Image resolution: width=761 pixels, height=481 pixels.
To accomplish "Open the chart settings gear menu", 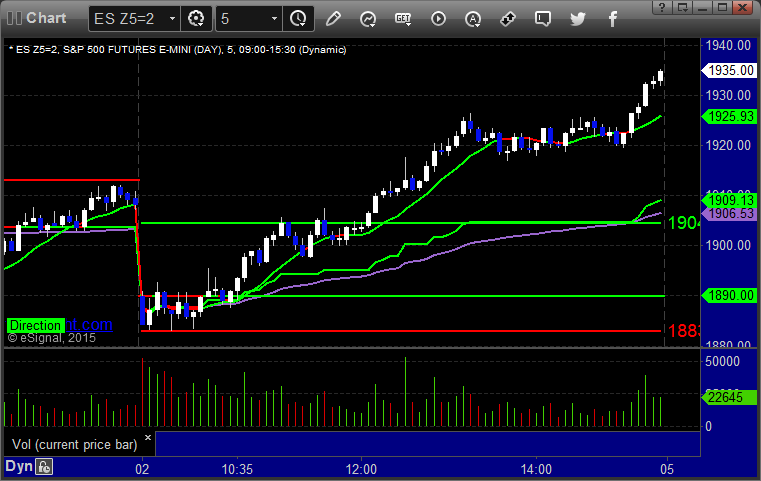I will click(196, 19).
